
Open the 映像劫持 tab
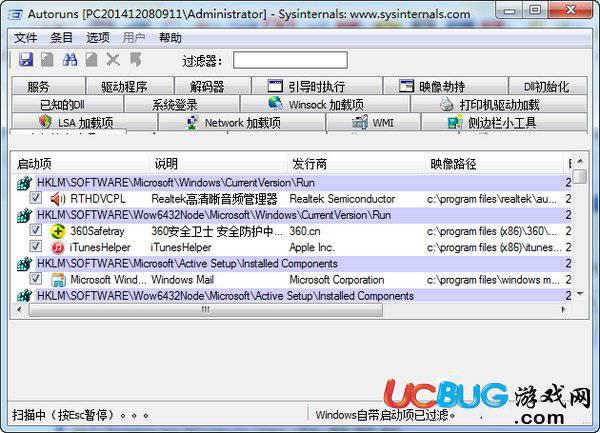(445, 86)
